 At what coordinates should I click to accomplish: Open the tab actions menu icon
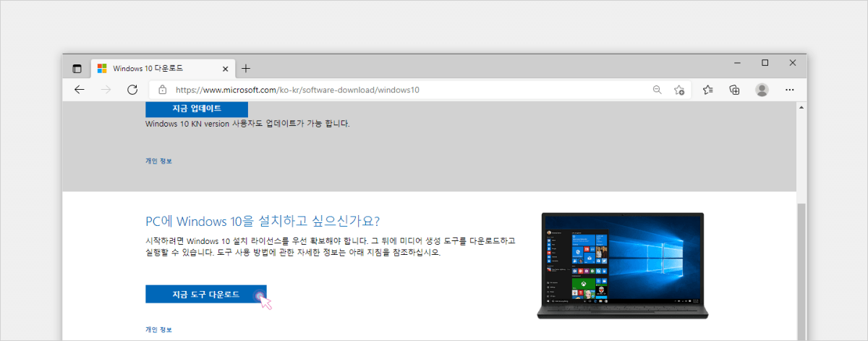tap(77, 69)
